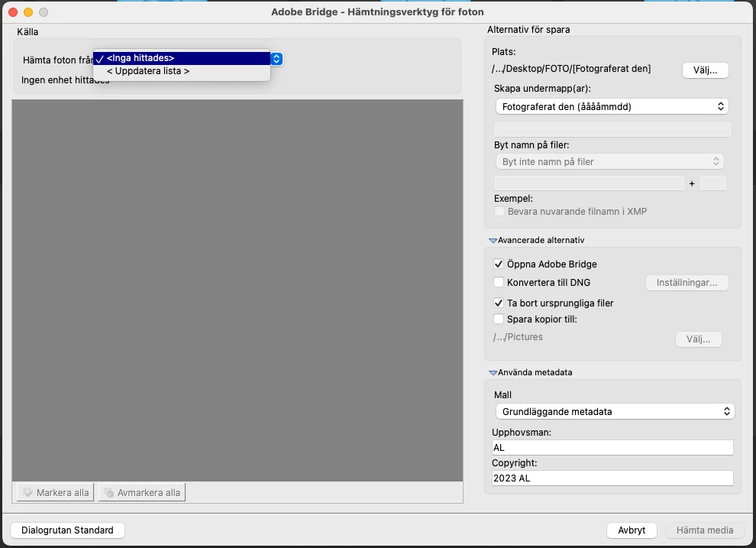This screenshot has height=548, width=756.
Task: Select the <Inga hittades> menu entry
Action: [x=181, y=58]
